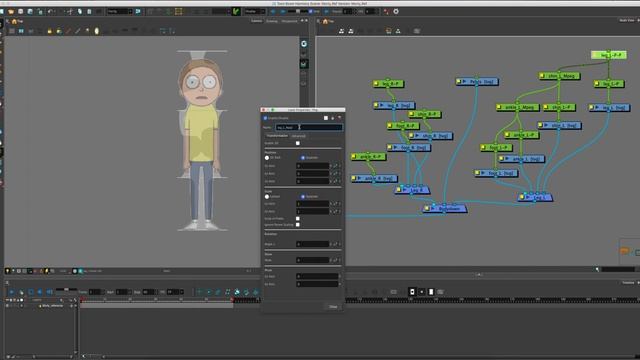Click the function button next to Angle z

coord(336,244)
